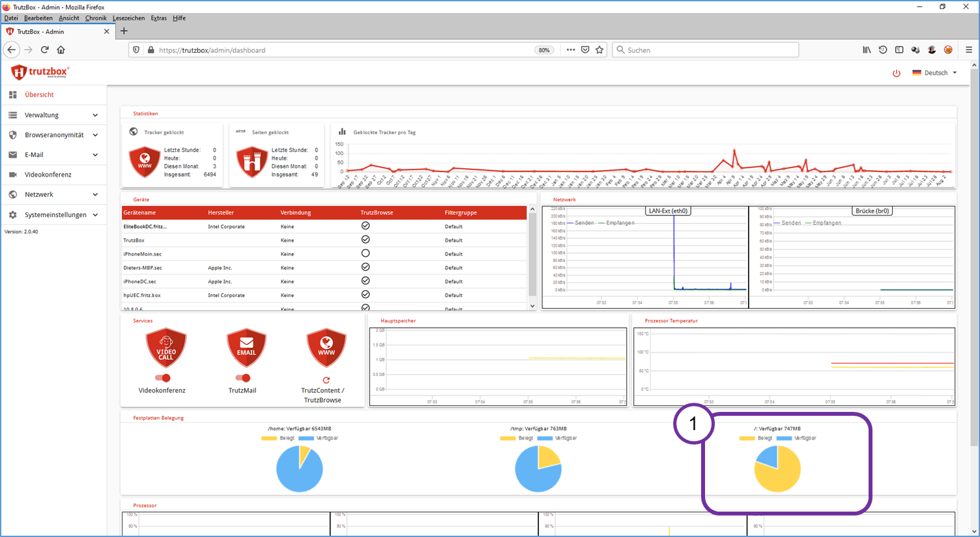The height and width of the screenshot is (537, 980).
Task: Toggle TrutzBrowse for hpUEC.fritz.box
Action: [x=366, y=294]
